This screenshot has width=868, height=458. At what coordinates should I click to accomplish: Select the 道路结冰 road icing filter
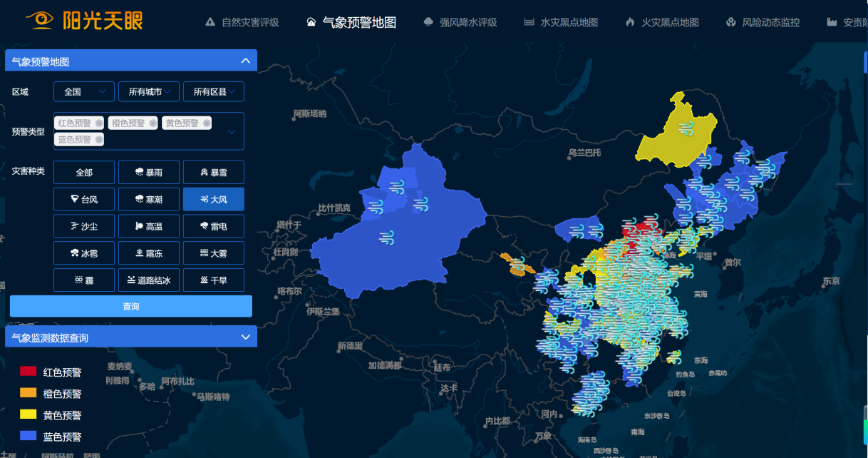click(149, 280)
